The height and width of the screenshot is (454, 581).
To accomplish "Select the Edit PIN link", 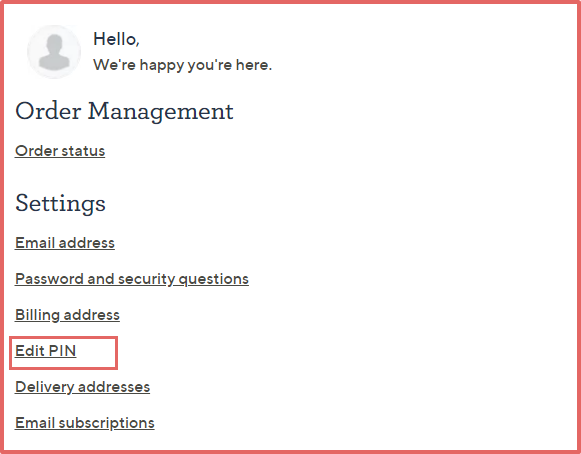I will pos(46,351).
